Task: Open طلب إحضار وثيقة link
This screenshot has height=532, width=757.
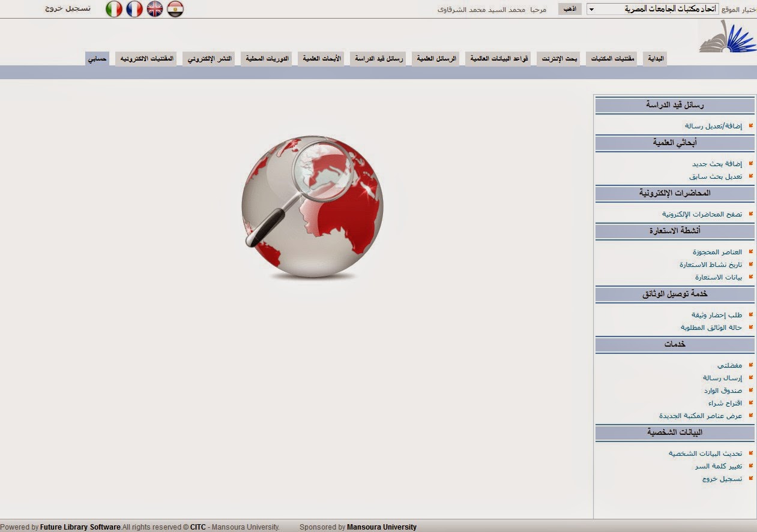Action: tap(717, 315)
